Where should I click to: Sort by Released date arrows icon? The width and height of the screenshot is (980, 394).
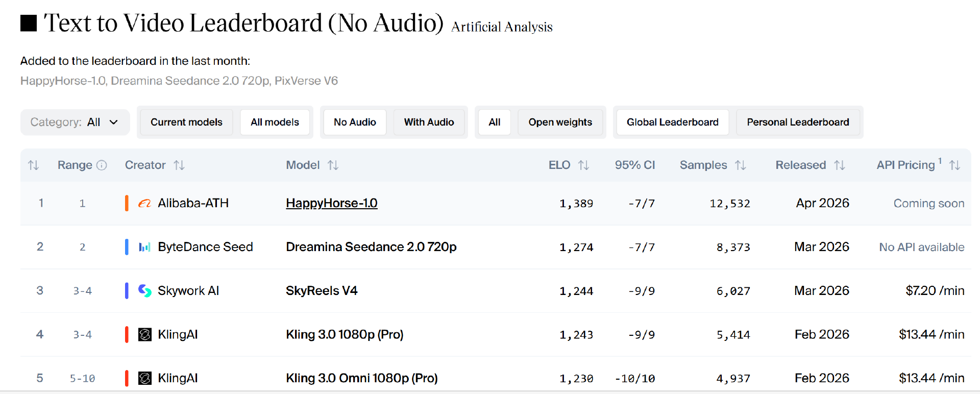(840, 165)
